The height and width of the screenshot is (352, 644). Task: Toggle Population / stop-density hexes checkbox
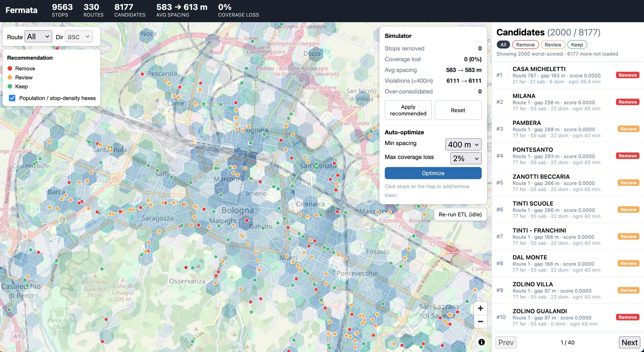pos(12,98)
